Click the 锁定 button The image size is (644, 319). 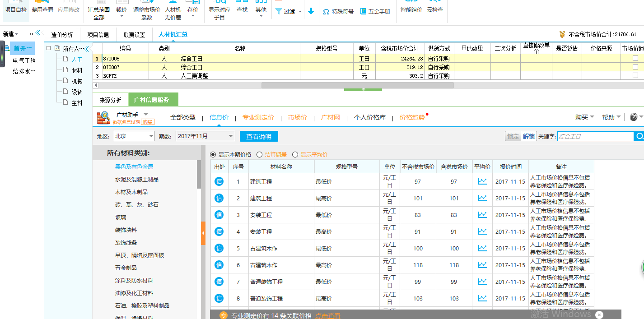513,136
